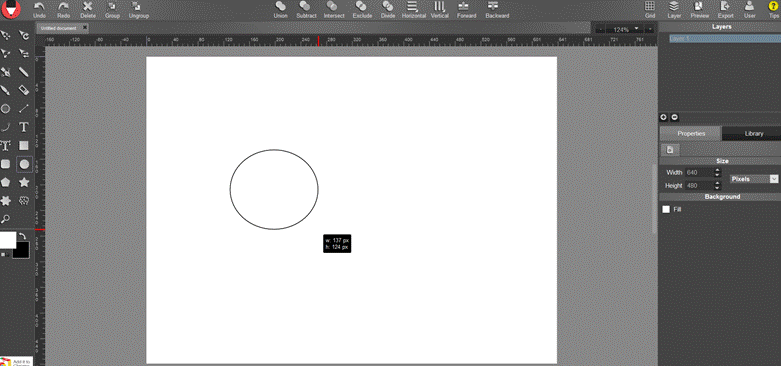781x366 pixels.
Task: Select the Text tool
Action: coord(23,127)
